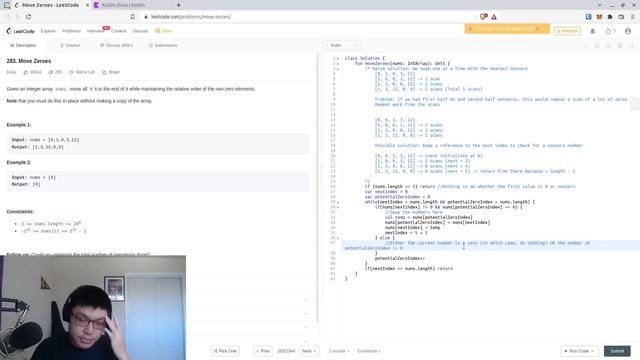Open editor settings gear icon
The image size is (640, 360).
(620, 45)
